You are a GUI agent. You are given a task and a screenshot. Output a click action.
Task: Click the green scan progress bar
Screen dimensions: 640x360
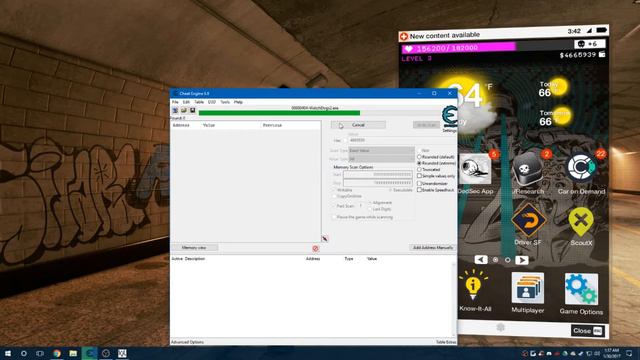pyautogui.click(x=280, y=113)
